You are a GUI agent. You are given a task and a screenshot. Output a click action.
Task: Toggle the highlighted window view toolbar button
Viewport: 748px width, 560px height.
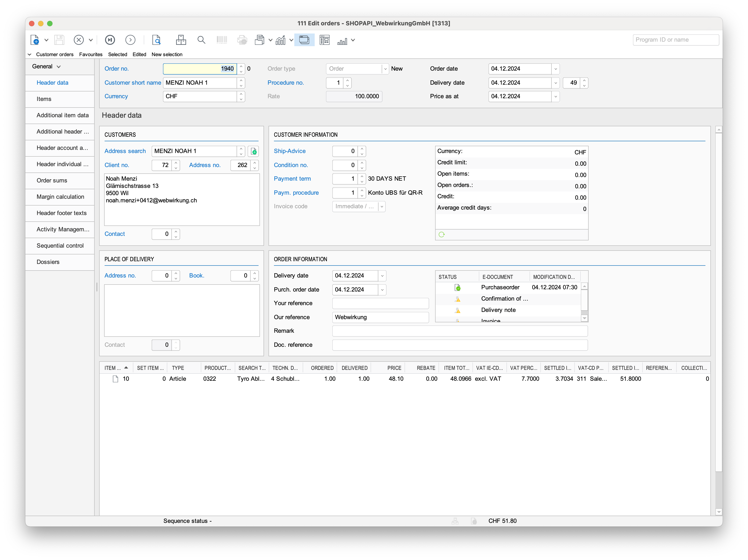point(304,40)
